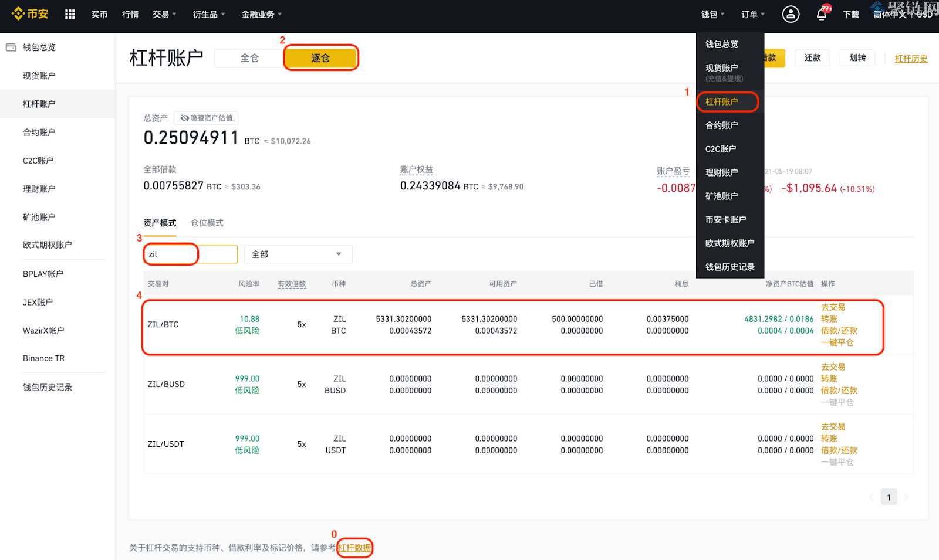Open the apps grid menu icon
Image resolution: width=939 pixels, height=560 pixels.
[x=70, y=14]
